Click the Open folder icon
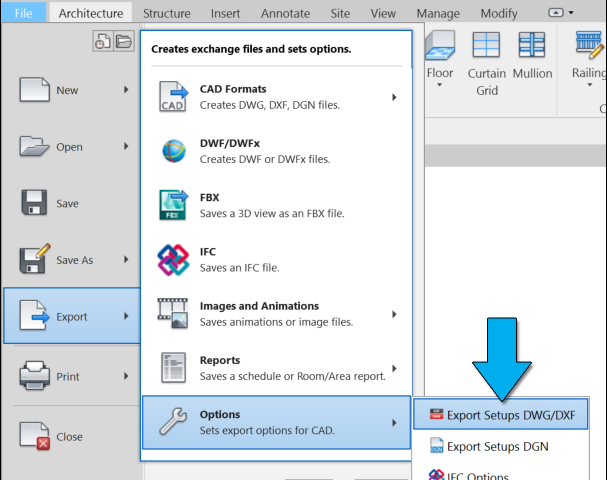607x480 pixels. tap(34, 146)
